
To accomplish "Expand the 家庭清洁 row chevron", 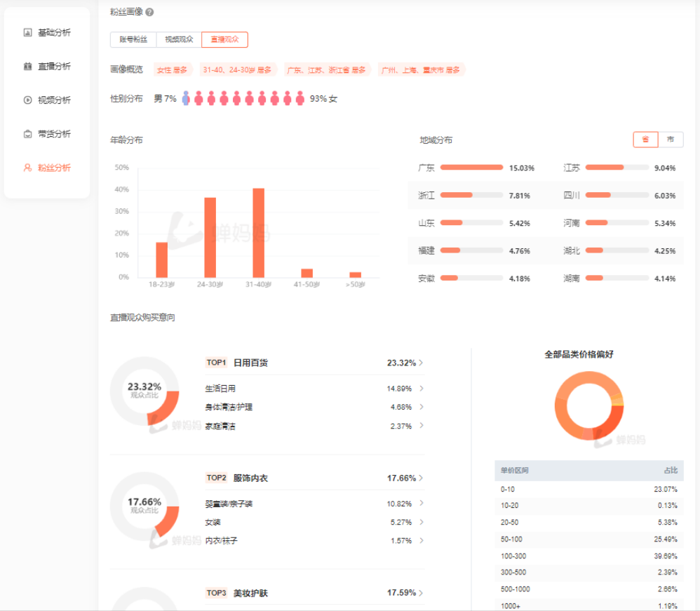I will click(x=422, y=426).
